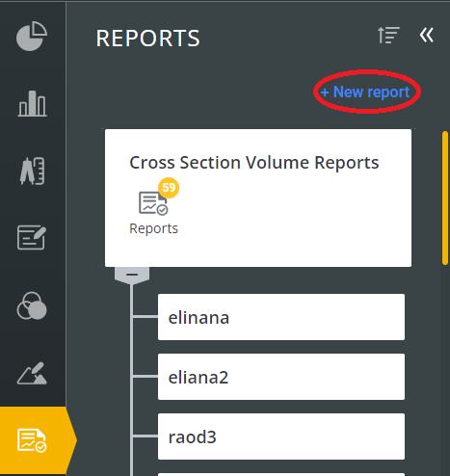The width and height of the screenshot is (450, 476).
Task: Open the Reports icon with 59 badge
Action: (153, 203)
